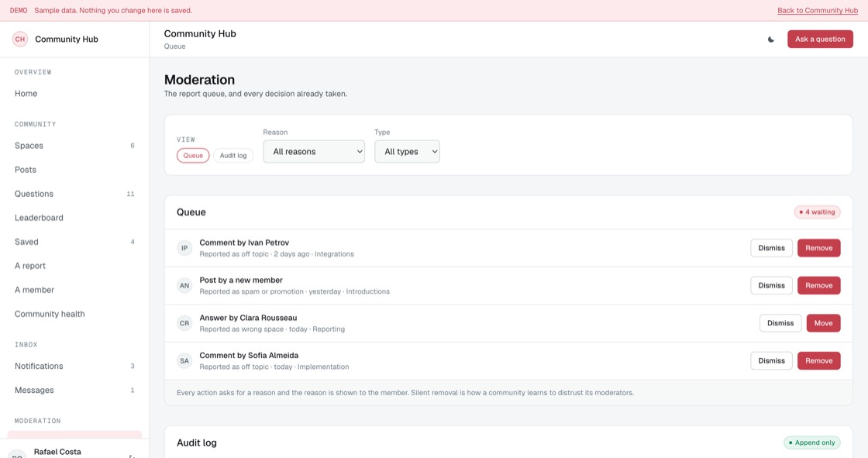
Task: Switch to the Queue view
Action: (x=193, y=156)
